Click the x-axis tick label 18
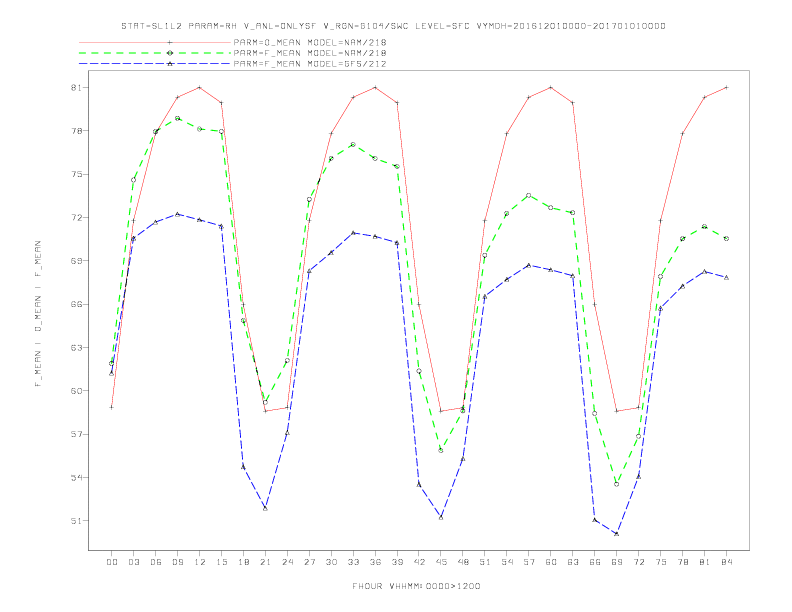 click(x=243, y=562)
